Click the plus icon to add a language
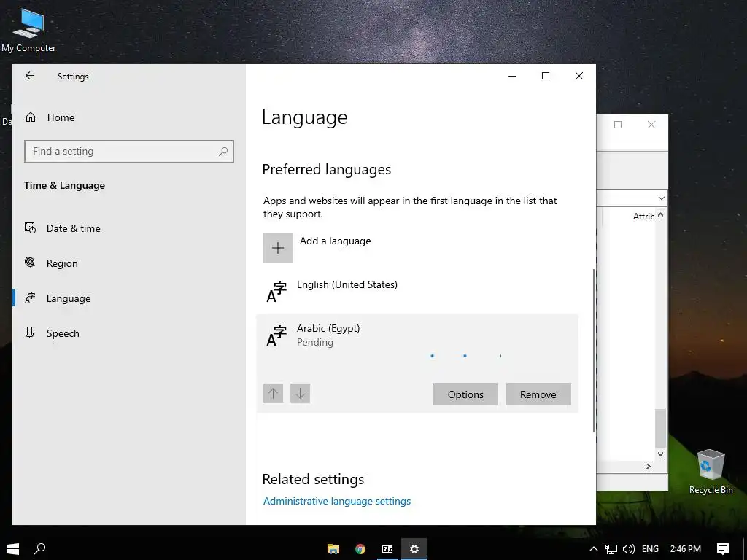Screen dimensions: 747x560 pyautogui.click(x=278, y=248)
